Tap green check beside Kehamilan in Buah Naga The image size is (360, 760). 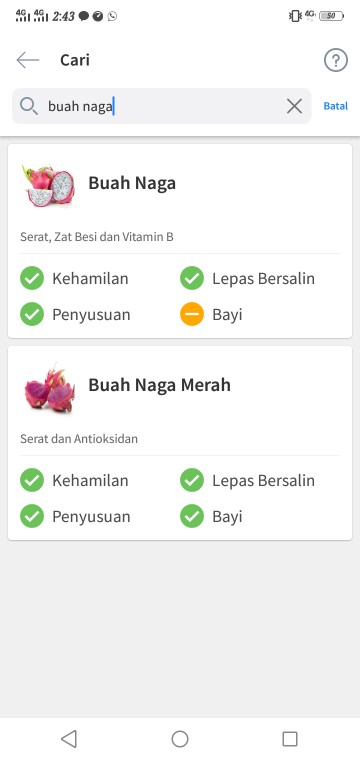pos(32,278)
